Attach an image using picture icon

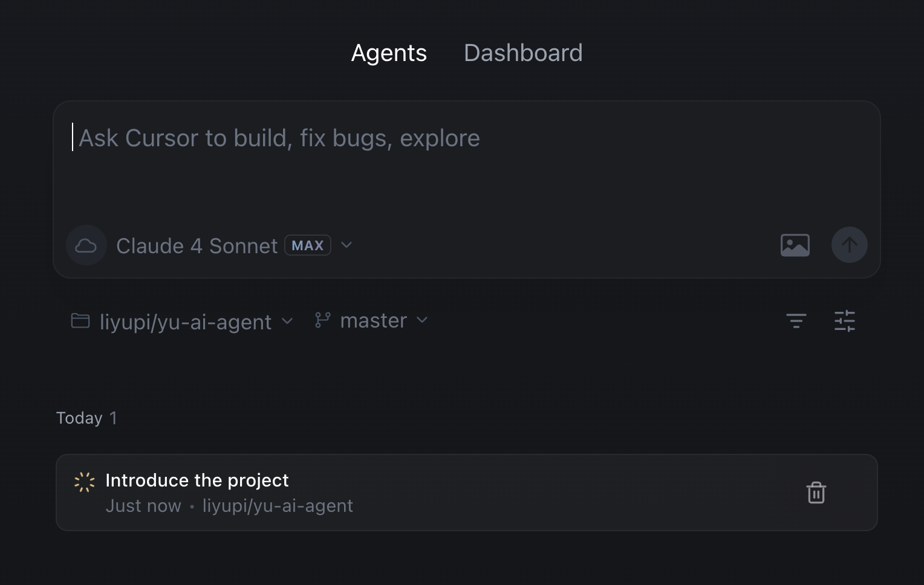(795, 245)
